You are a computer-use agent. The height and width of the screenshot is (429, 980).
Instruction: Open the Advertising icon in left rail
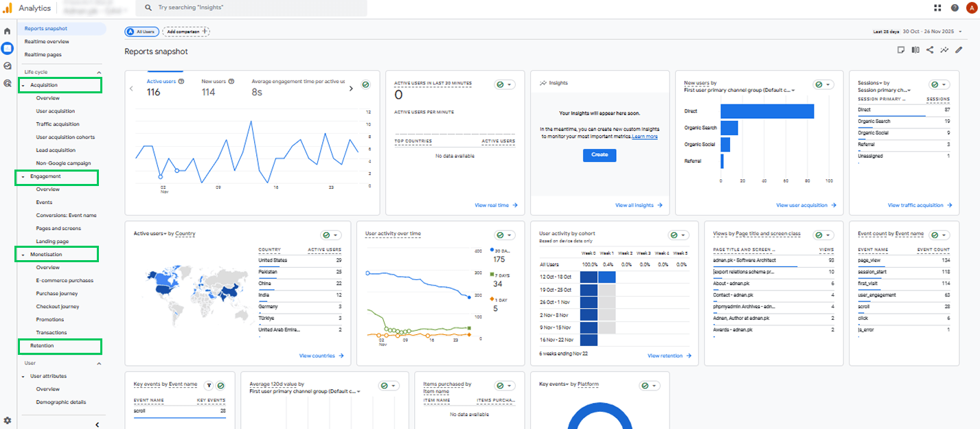[x=7, y=83]
